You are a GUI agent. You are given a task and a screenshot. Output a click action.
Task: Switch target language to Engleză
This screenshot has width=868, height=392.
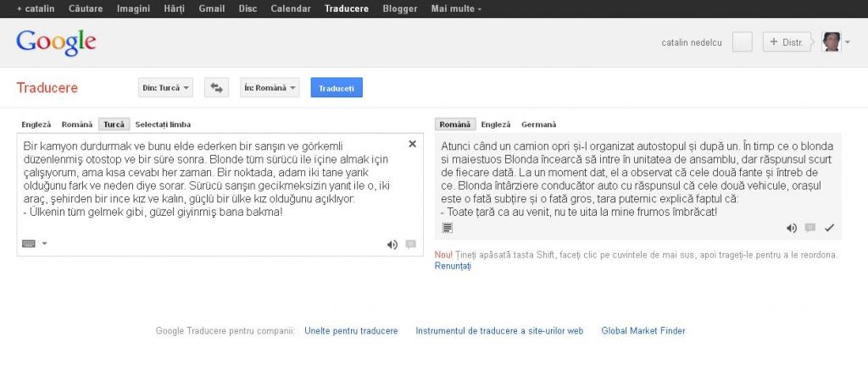coord(495,124)
